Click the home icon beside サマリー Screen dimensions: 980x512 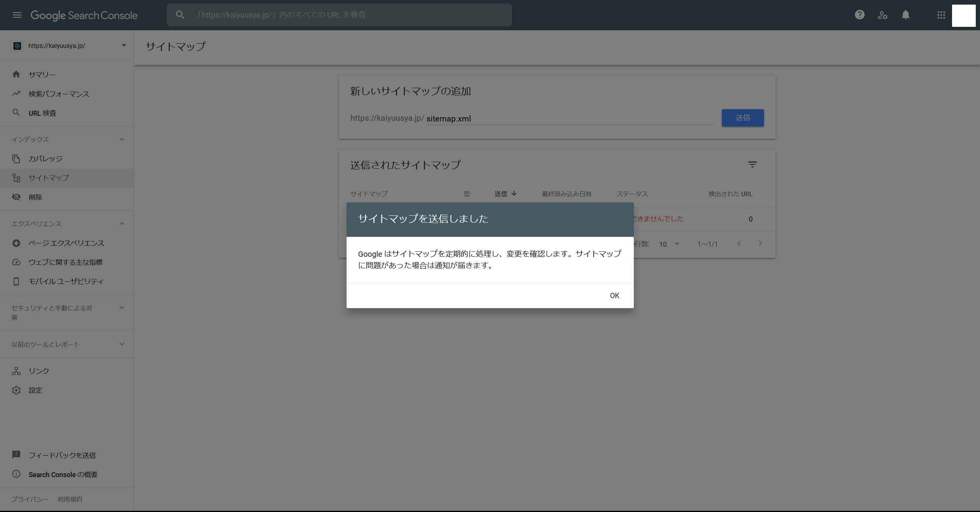coord(16,74)
